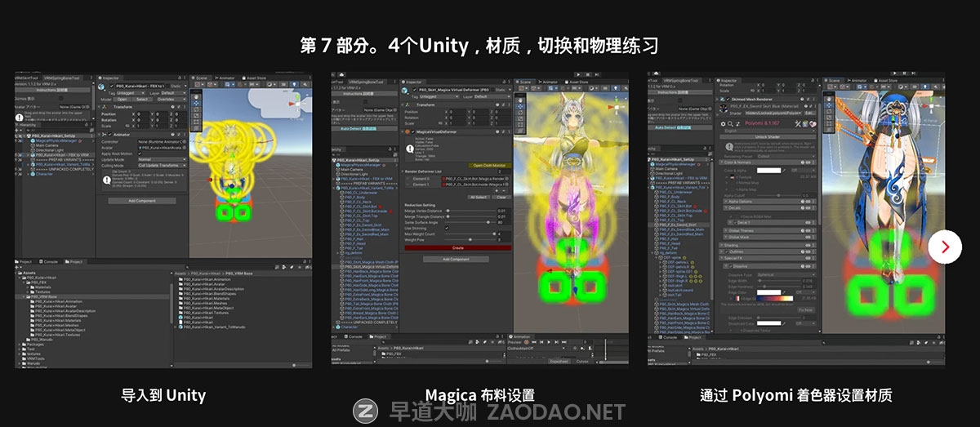The image size is (980, 427).
Task: Switch to Inspector tab in Polyomi screenshot
Action: [x=729, y=80]
